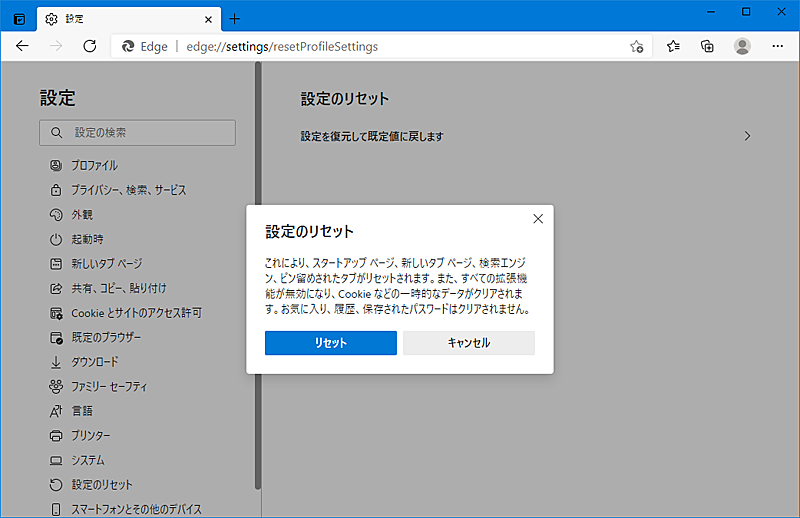800x518 pixels.
Task: Click the power icon beside 起動時
Action: [x=56, y=239]
